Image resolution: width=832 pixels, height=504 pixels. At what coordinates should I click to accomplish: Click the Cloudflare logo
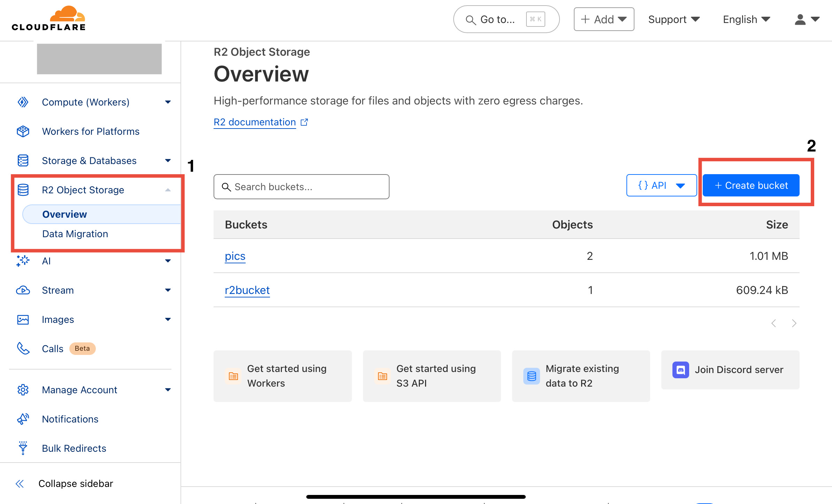[x=49, y=19]
